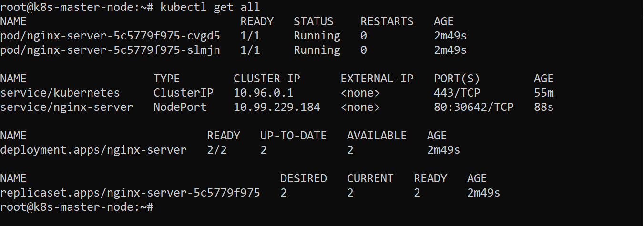The width and height of the screenshot is (644, 226).
Task: Click the 80:30642/TCP port value
Action: tap(474, 107)
